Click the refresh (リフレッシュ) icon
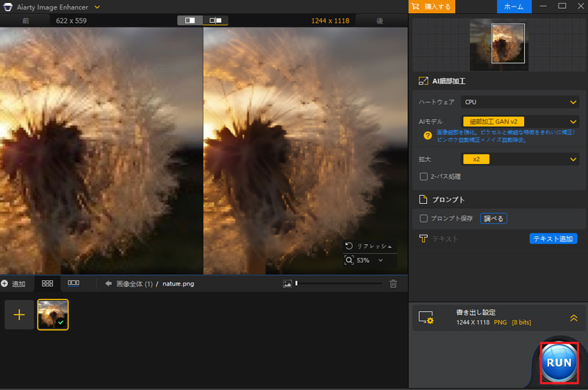This screenshot has width=588, height=390. [x=348, y=246]
